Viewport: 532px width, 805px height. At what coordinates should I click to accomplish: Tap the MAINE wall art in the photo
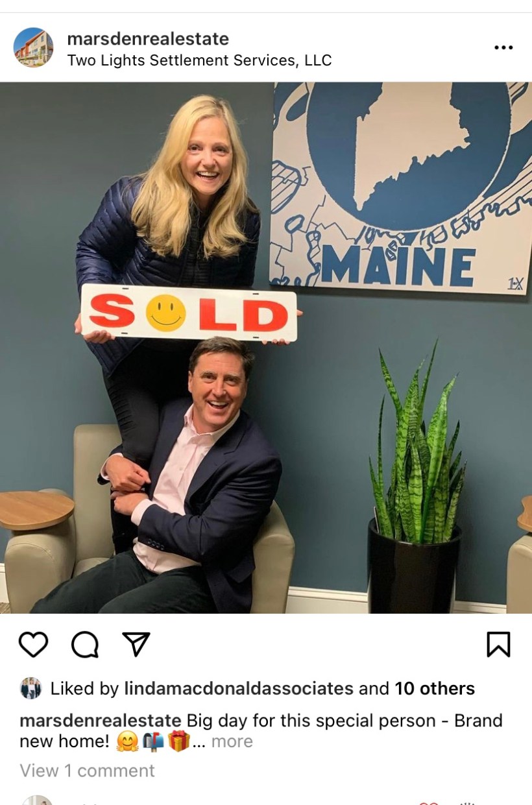pos(401,188)
